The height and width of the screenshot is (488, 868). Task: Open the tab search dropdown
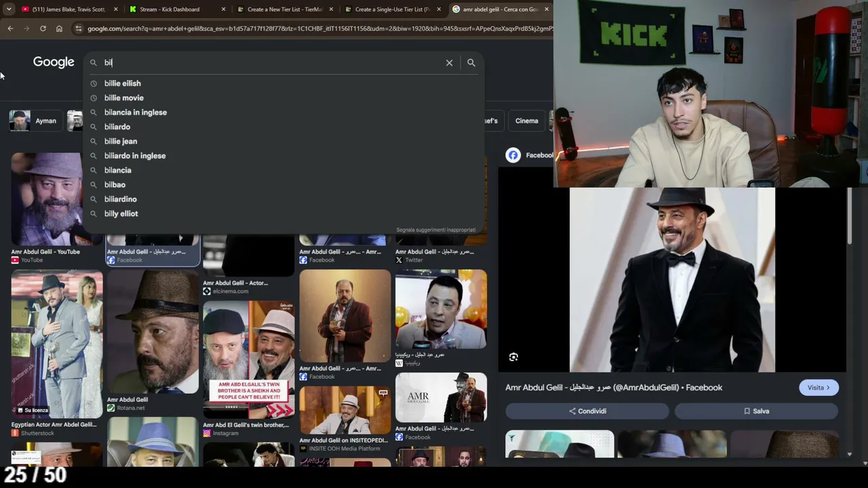(x=9, y=9)
